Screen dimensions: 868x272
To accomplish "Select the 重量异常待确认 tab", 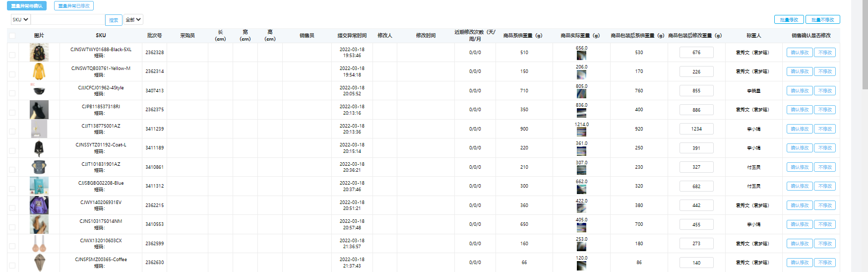I will tap(27, 6).
